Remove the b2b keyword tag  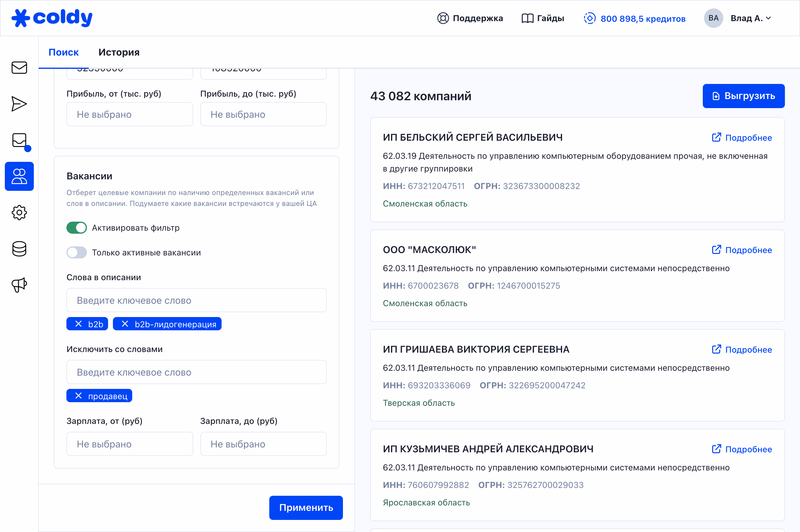[x=78, y=324]
